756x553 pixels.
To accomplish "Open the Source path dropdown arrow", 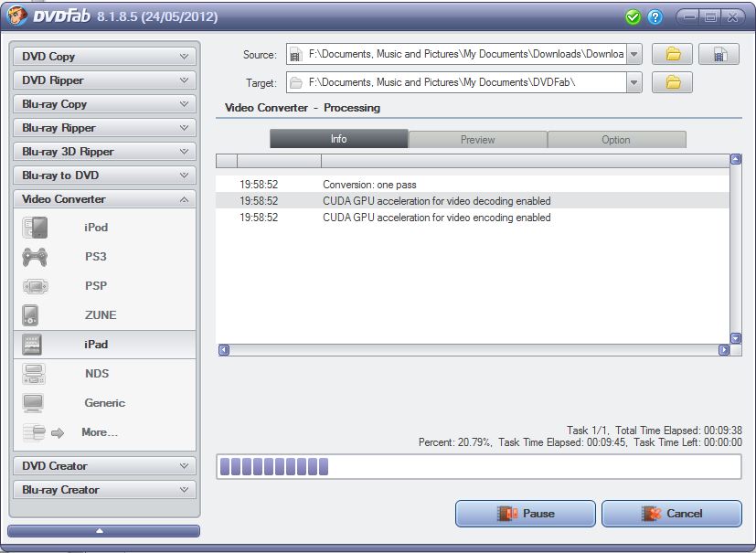I will (x=634, y=55).
